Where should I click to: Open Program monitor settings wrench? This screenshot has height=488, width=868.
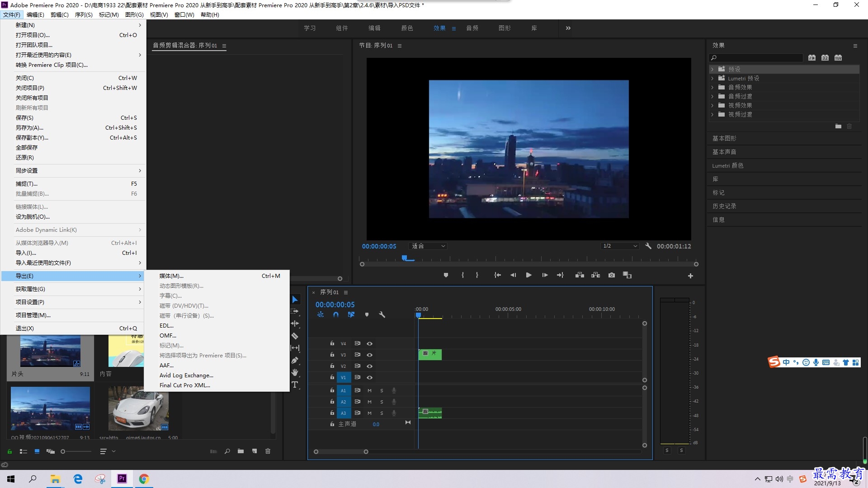coord(648,246)
